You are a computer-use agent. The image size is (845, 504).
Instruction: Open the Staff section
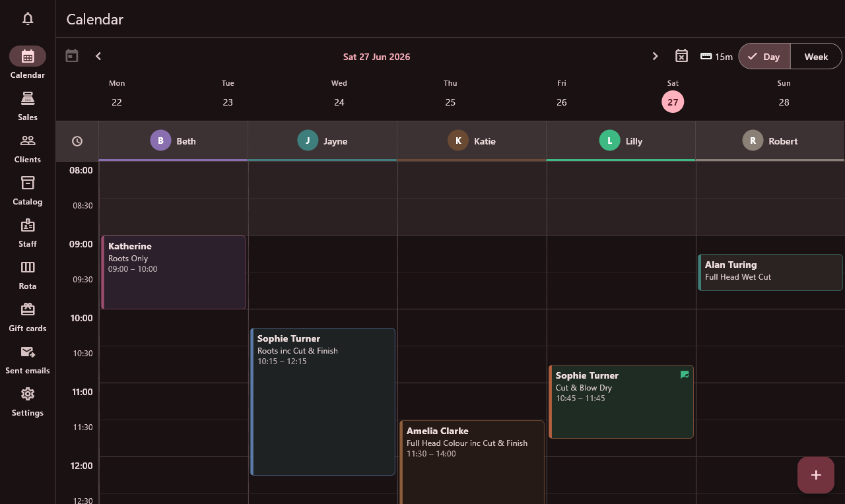pos(28,232)
